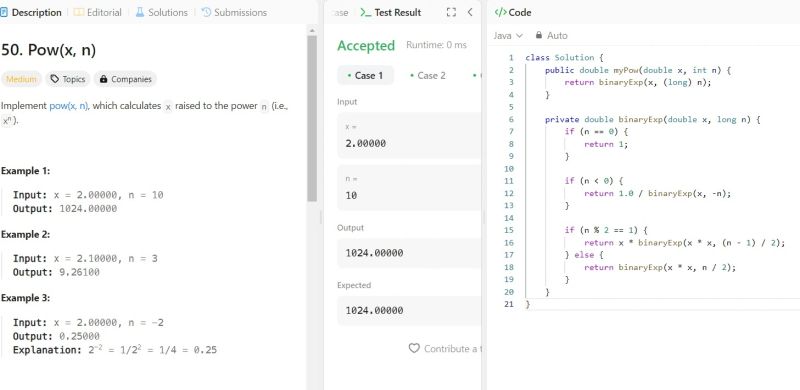Click the Code panel header
Image resolution: width=800 pixels, height=390 pixels.
tap(513, 12)
